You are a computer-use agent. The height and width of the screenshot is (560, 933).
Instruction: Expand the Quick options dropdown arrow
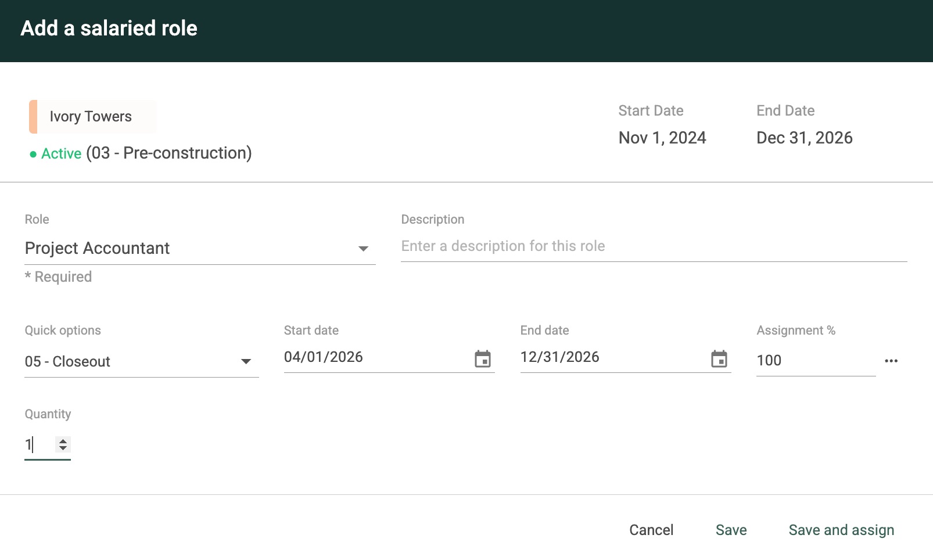point(246,361)
